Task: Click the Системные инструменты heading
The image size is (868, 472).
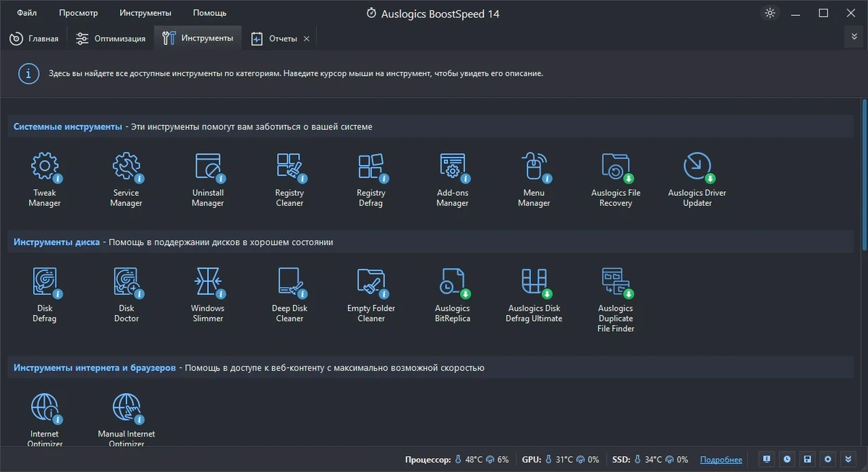Action: [67, 126]
